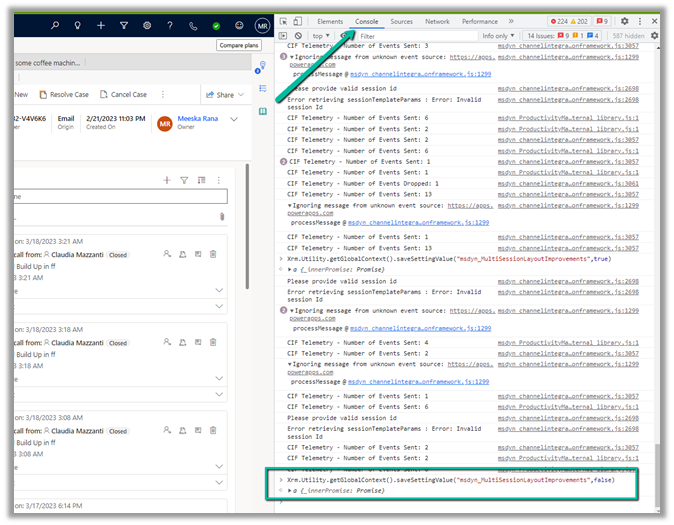Viewport: 674px width, 525px height.
Task: Click the plus icon in the top bar
Action: (100, 25)
